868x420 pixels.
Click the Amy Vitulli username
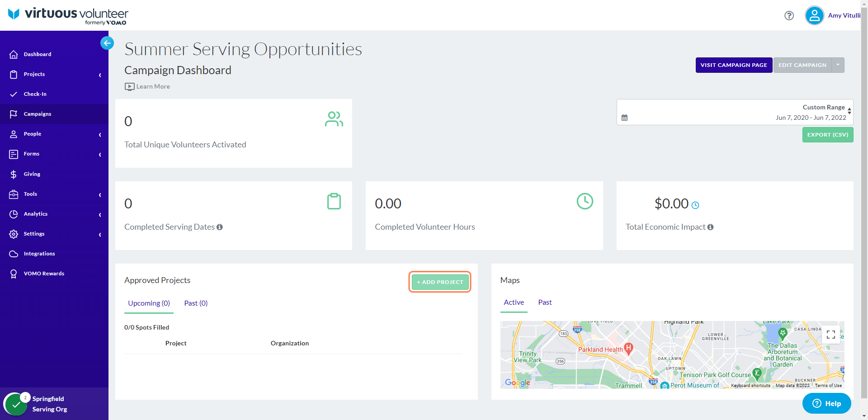click(x=844, y=15)
